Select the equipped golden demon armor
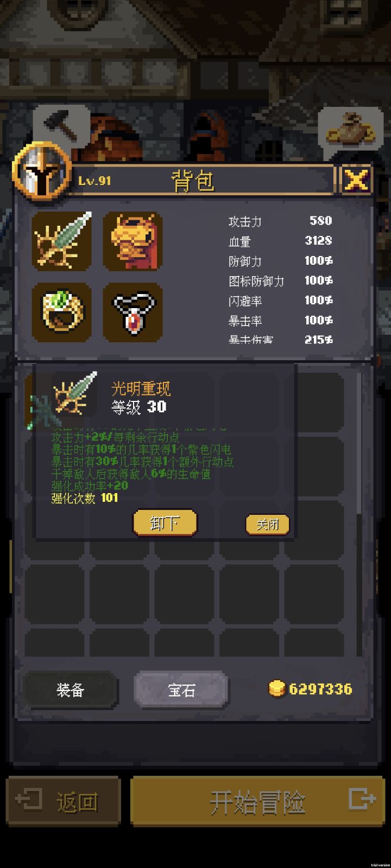Image resolution: width=391 pixels, height=868 pixels. click(x=133, y=241)
